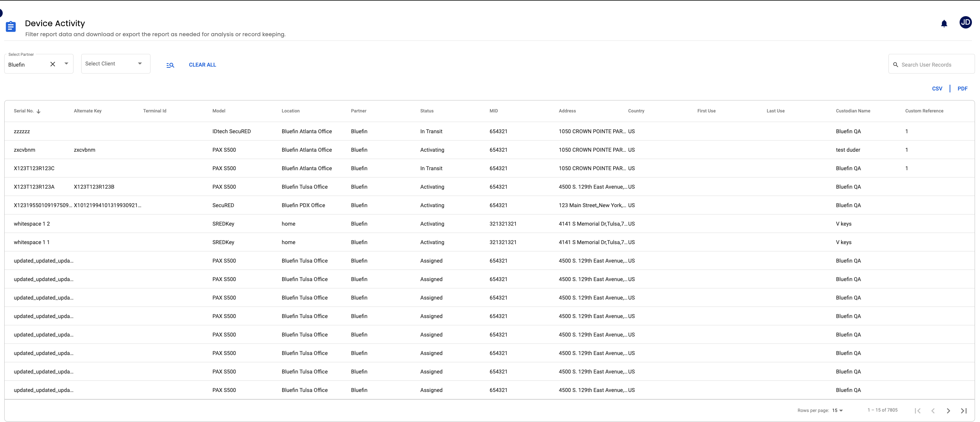Click Activating status in zxcvbnm row

pos(432,150)
